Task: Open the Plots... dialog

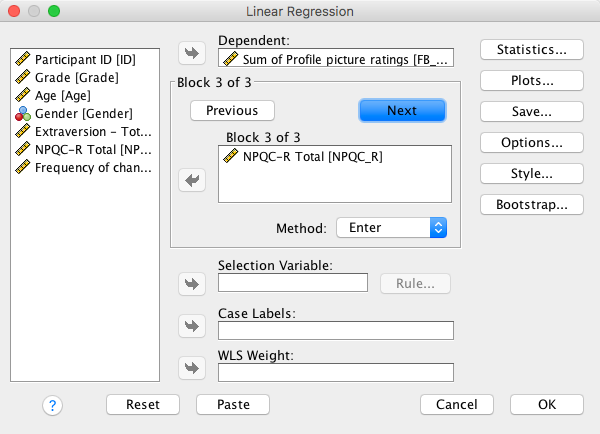Action: [x=532, y=80]
